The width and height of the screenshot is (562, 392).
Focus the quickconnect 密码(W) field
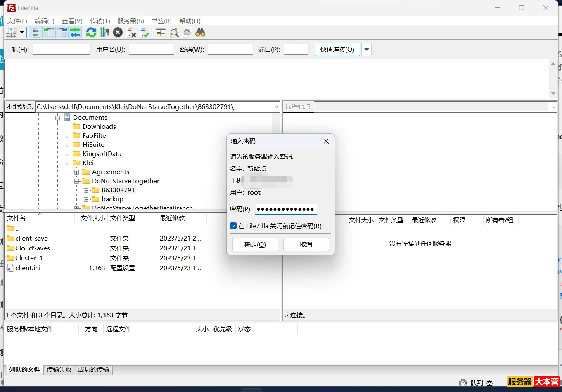click(x=230, y=49)
